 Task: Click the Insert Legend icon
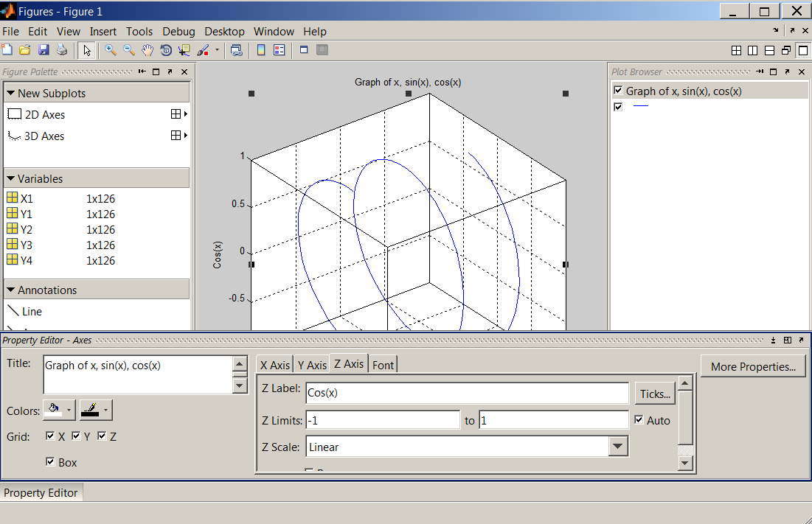280,50
